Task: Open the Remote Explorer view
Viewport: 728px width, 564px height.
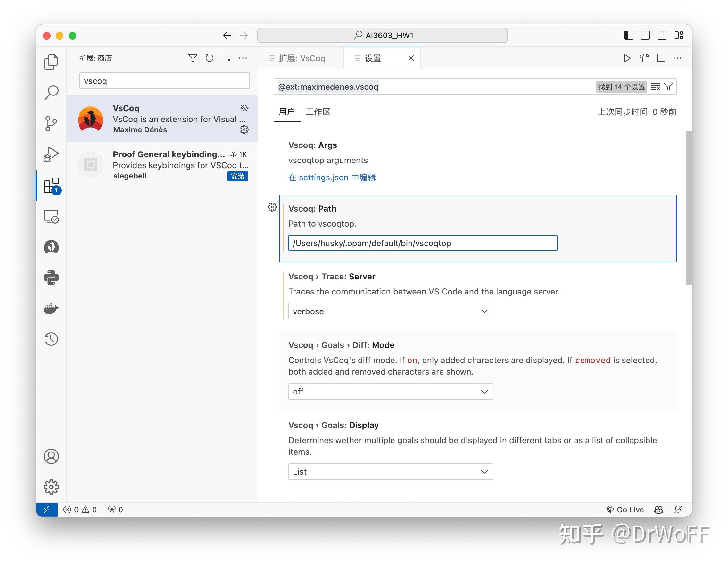Action: (x=51, y=216)
